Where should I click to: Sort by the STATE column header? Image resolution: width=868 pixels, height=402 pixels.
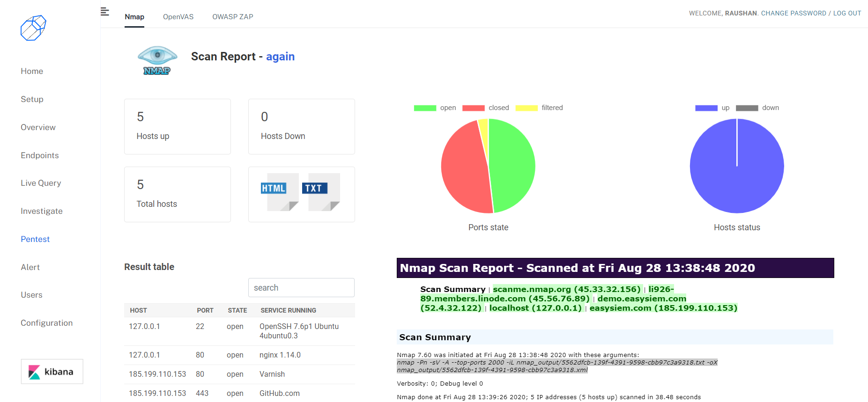click(x=237, y=310)
